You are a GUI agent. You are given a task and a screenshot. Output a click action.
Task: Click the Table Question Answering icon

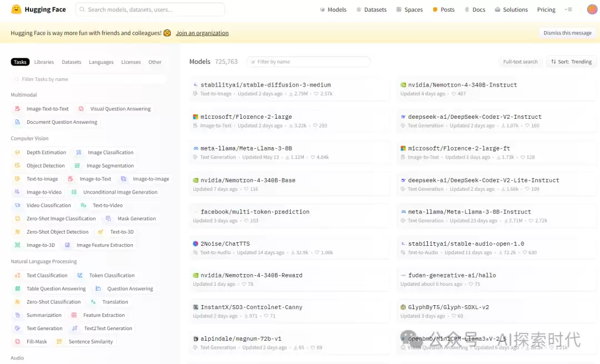click(18, 289)
